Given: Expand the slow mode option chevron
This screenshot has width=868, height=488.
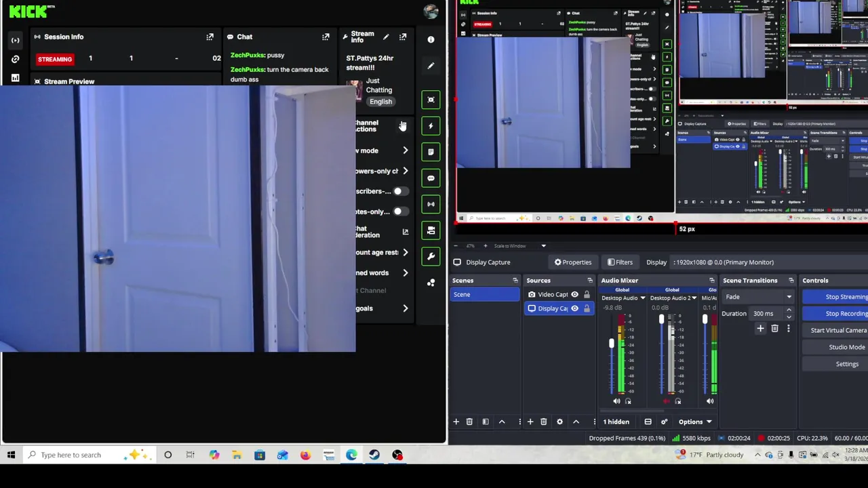Looking at the screenshot, I should pyautogui.click(x=405, y=150).
